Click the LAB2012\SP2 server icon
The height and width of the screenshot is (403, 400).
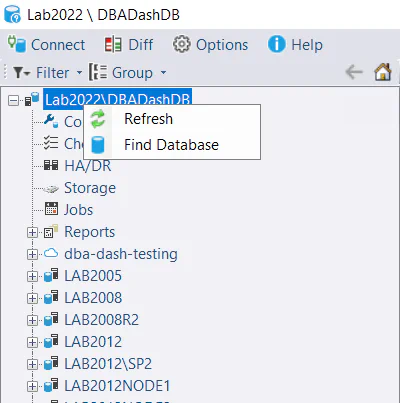(x=51, y=363)
